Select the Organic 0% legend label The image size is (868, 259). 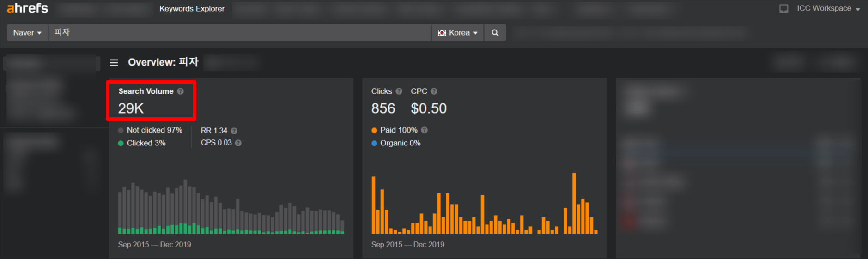400,143
